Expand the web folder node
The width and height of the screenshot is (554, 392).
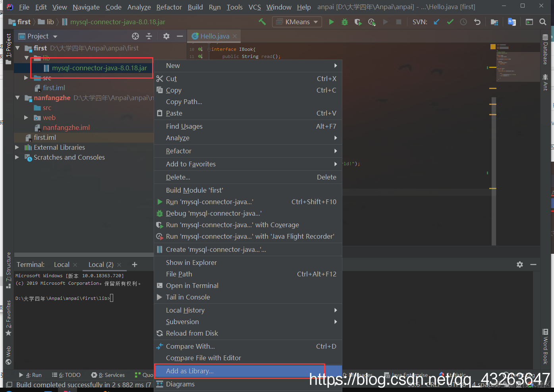coord(26,118)
